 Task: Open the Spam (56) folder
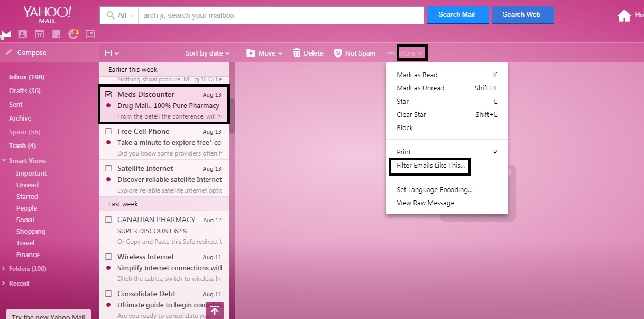point(25,132)
